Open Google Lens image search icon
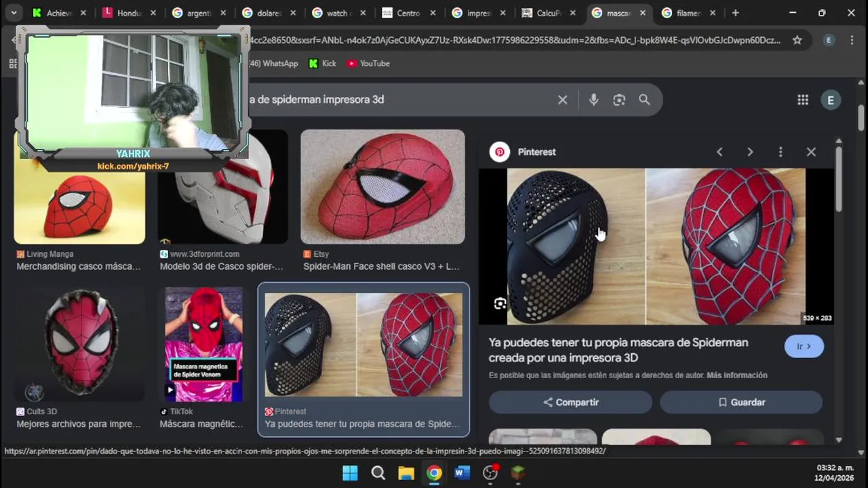 click(x=619, y=100)
